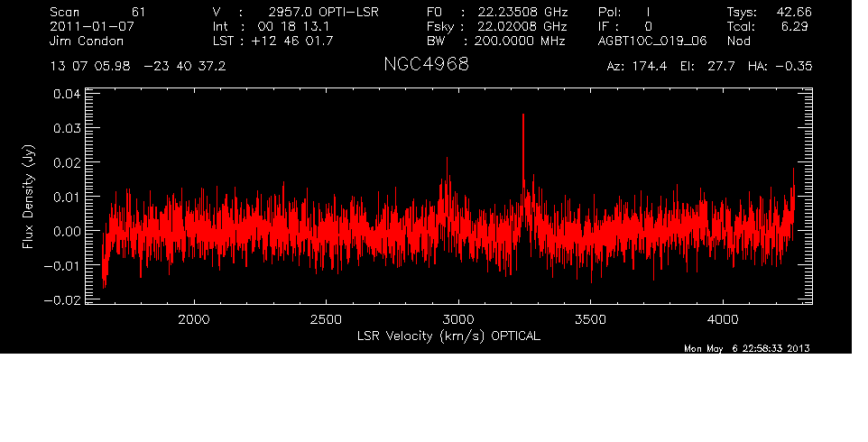868x442 pixels.
Task: Click the 3500 x-axis tick label
Action: 590,319
